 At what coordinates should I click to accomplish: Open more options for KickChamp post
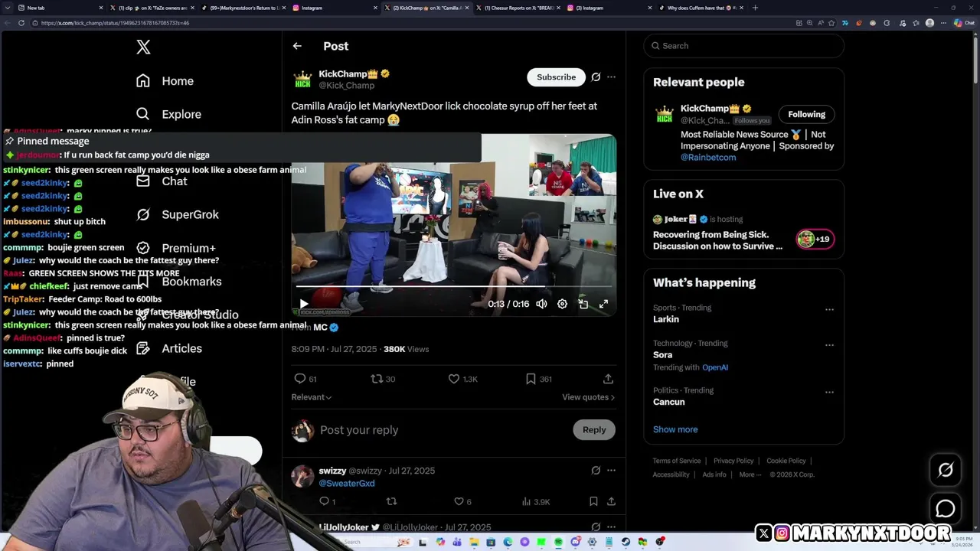(611, 77)
